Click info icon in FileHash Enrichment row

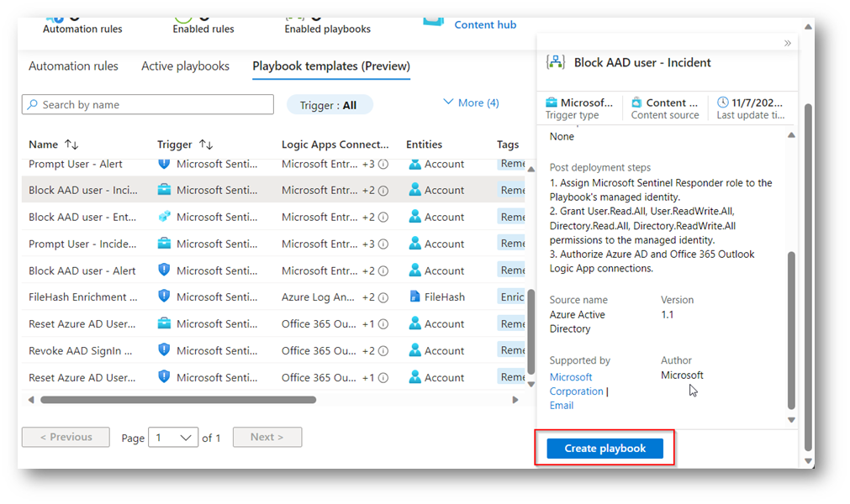[x=383, y=297]
